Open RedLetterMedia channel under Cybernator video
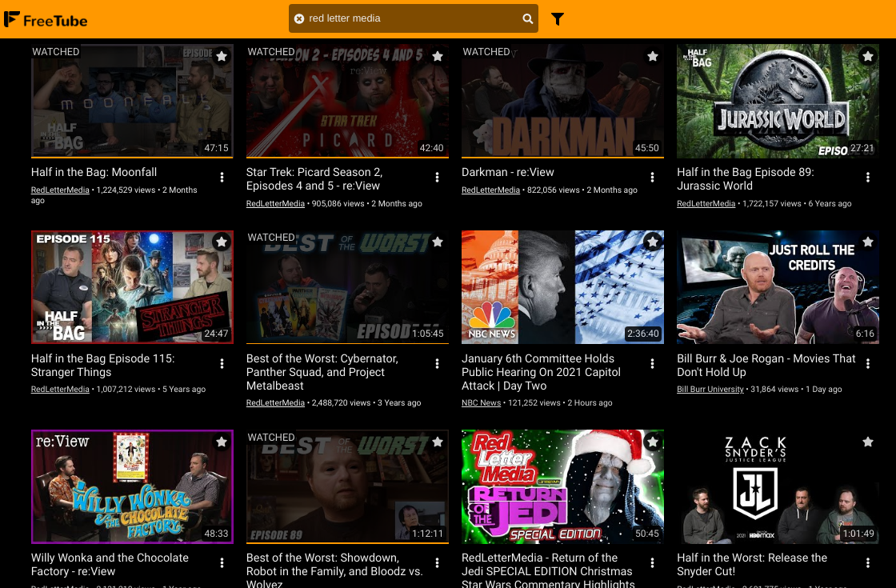The image size is (896, 588). coord(275,403)
